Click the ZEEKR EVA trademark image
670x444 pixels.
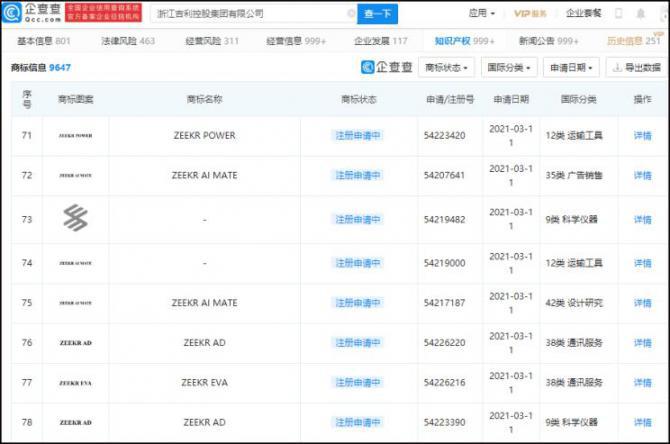click(75, 382)
